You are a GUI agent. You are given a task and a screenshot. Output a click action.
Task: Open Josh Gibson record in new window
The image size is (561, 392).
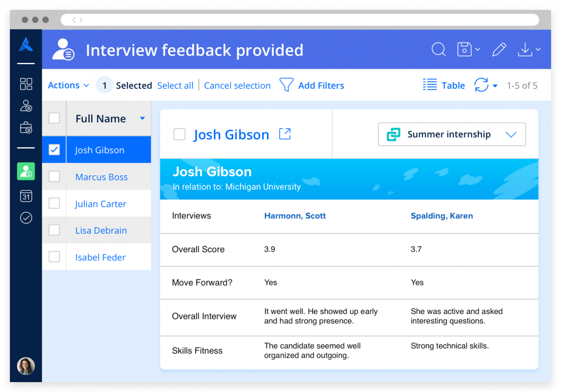[285, 134]
